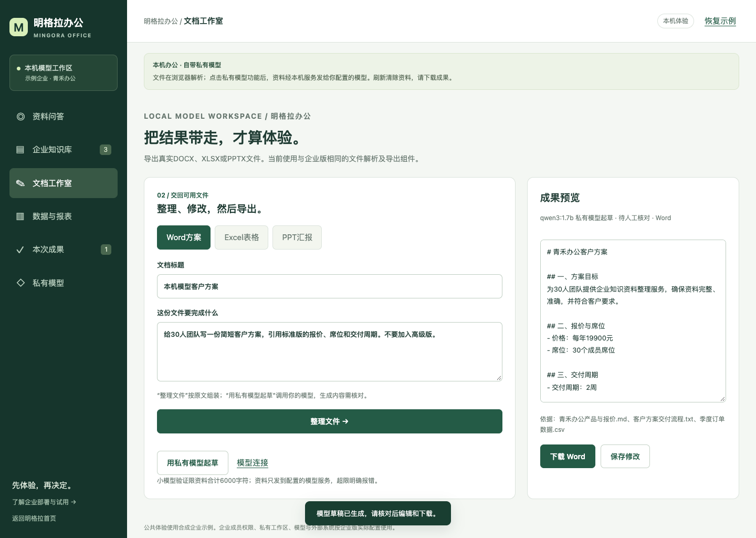756x538 pixels.
Task: Click the 明格拉办公 breadcrumb link
Action: click(x=161, y=22)
